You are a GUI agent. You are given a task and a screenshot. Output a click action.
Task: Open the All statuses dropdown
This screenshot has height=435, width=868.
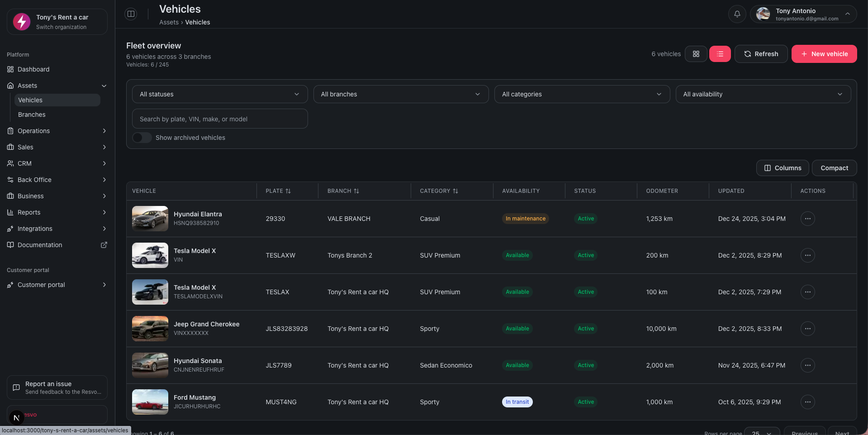pos(219,94)
